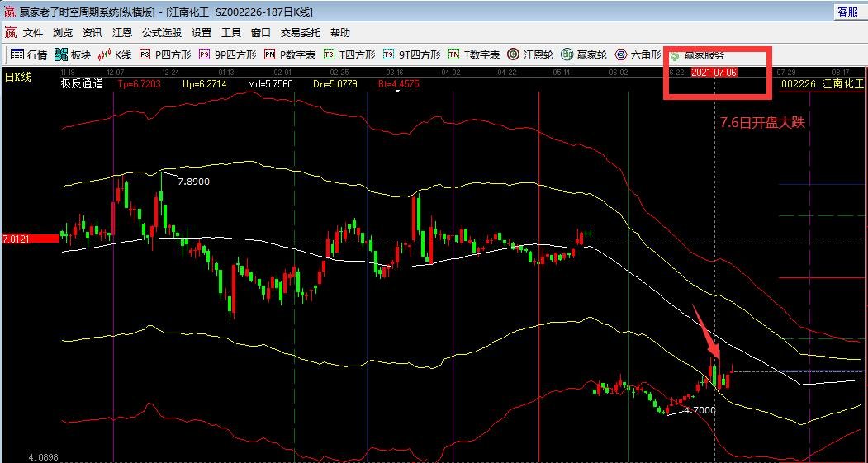The height and width of the screenshot is (463, 868).
Task: Click the 7.8900 high price label
Action: 194,182
